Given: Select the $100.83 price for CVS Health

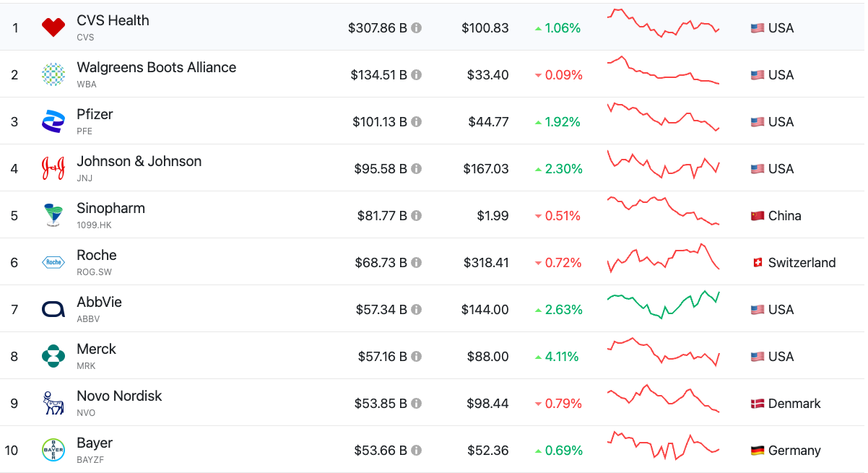Looking at the screenshot, I should (x=485, y=28).
